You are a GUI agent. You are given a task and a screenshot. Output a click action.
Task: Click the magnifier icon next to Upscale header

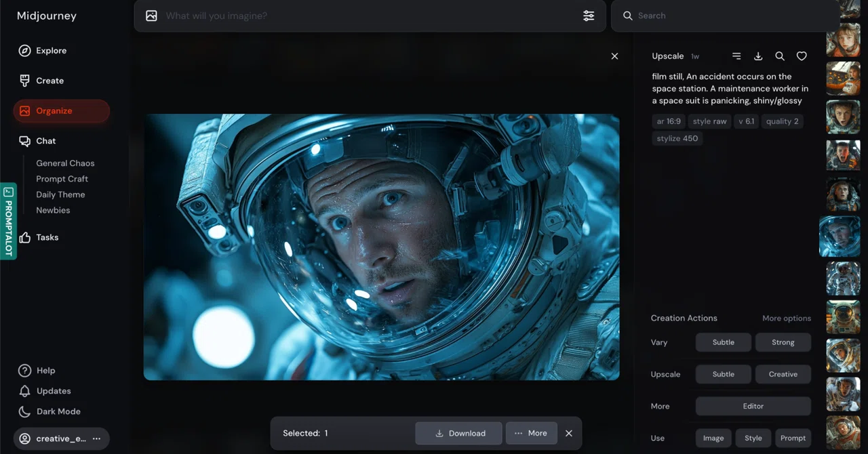[780, 56]
